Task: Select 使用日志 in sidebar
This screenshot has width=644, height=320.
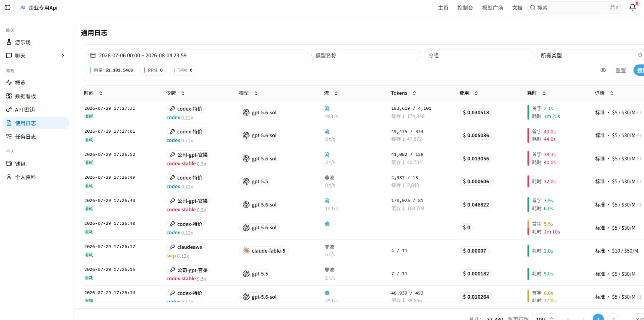Action: 36,123
